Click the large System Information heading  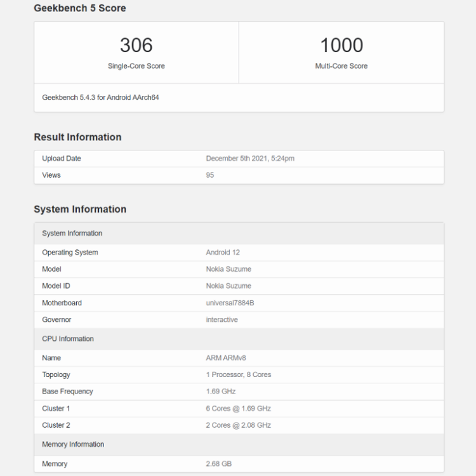point(80,209)
